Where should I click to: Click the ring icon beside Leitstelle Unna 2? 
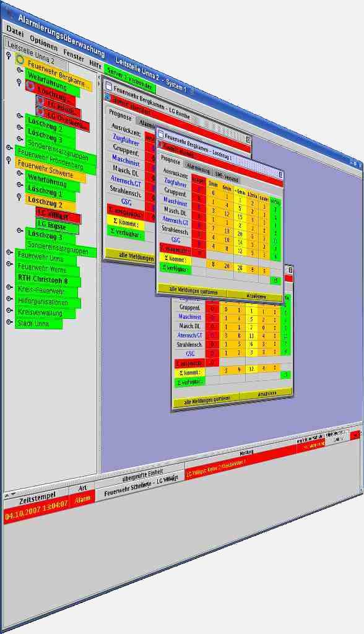coord(20,60)
